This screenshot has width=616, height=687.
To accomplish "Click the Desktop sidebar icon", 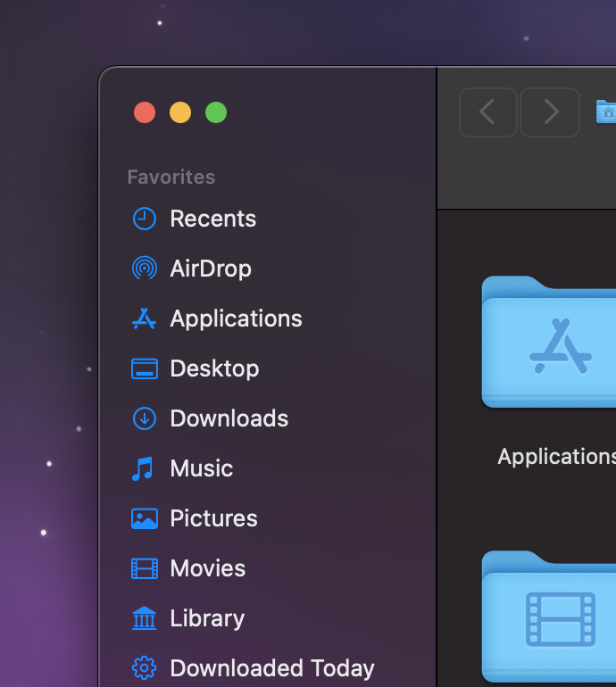I will tap(145, 368).
